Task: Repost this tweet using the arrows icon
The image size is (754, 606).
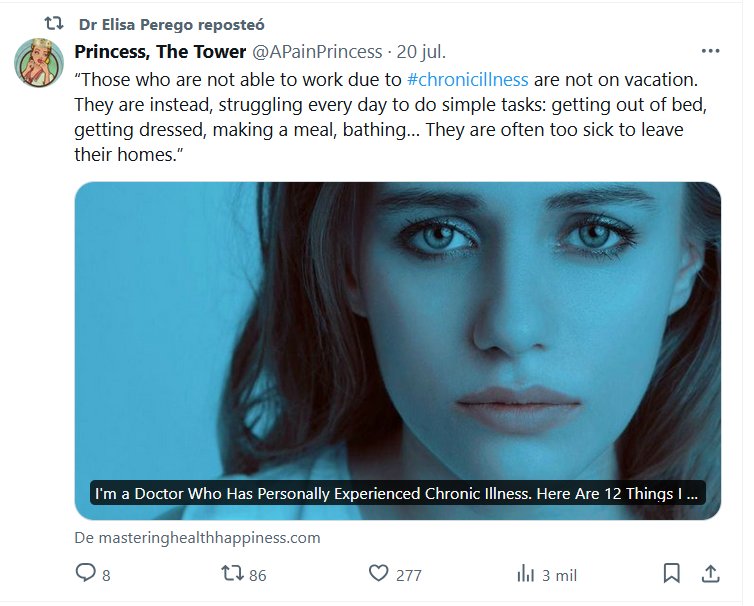Action: 232,573
